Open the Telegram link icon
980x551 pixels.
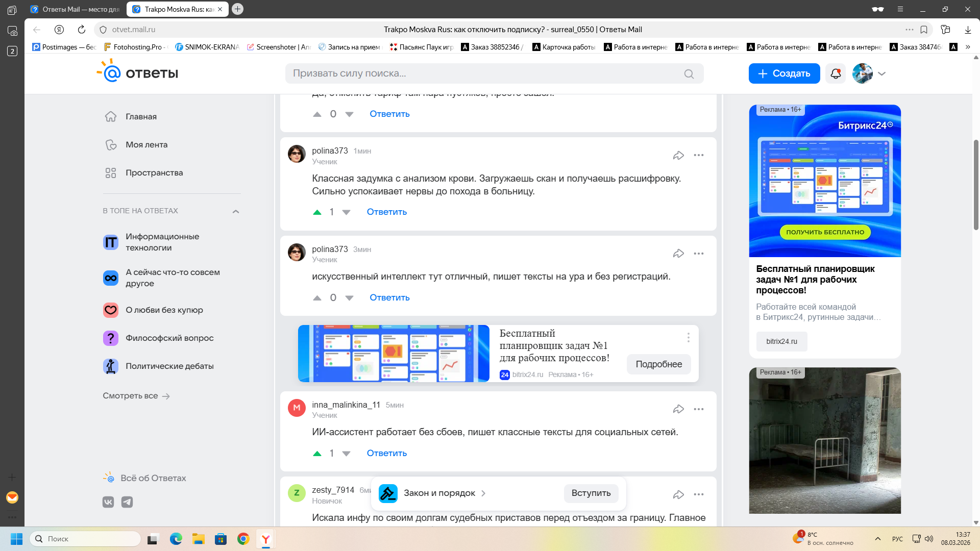click(127, 502)
